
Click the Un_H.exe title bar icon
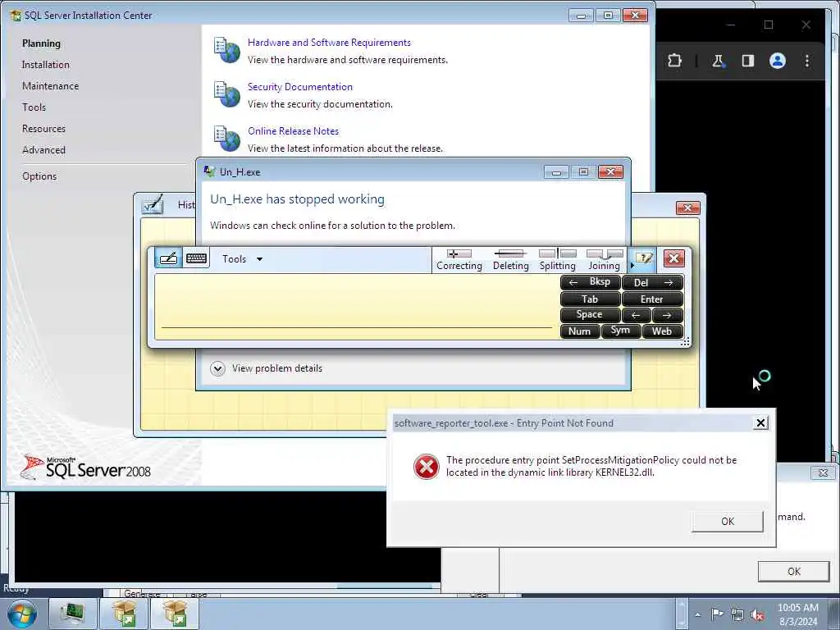[209, 171]
